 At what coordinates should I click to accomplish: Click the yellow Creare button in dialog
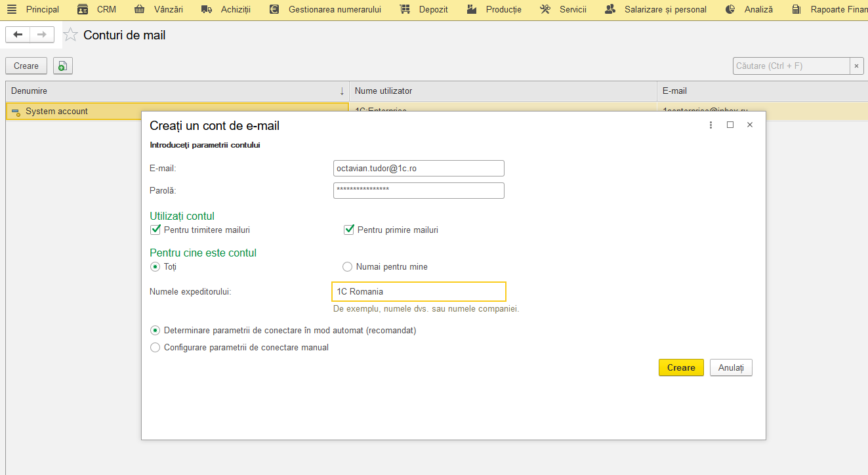(x=681, y=367)
